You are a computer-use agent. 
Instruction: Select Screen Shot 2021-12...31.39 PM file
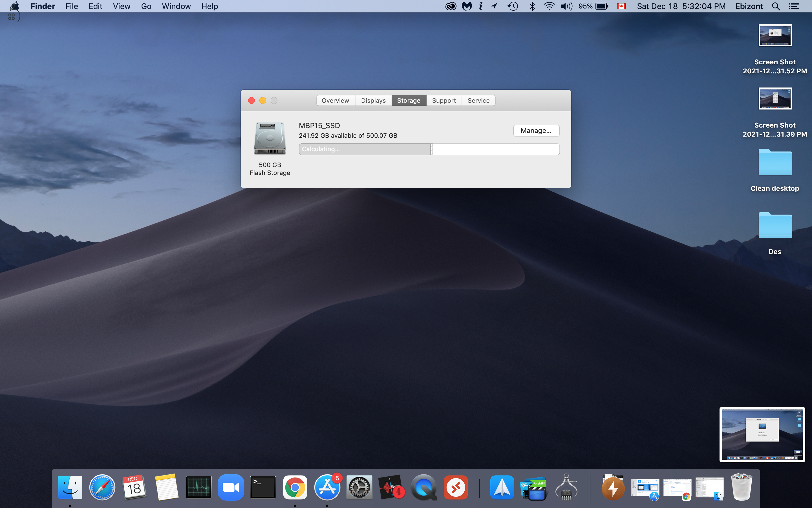[775, 113]
